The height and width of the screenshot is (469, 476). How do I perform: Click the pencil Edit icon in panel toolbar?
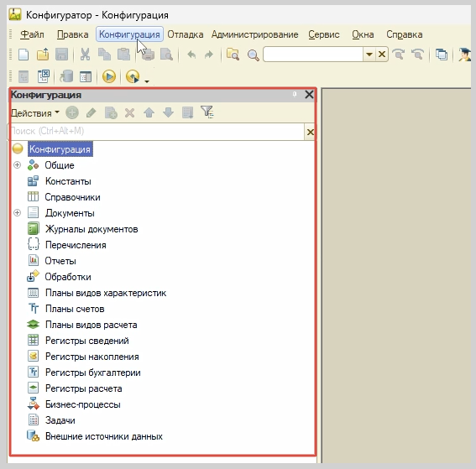[91, 113]
